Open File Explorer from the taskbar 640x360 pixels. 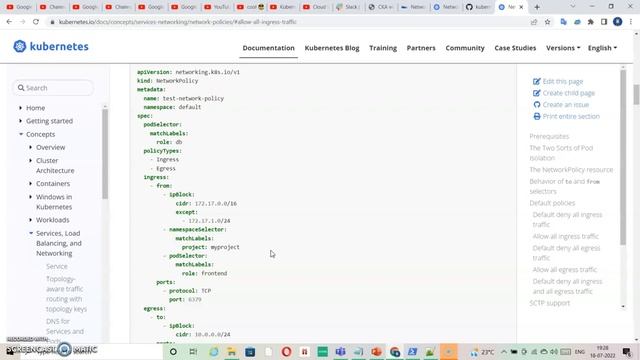click(x=231, y=351)
